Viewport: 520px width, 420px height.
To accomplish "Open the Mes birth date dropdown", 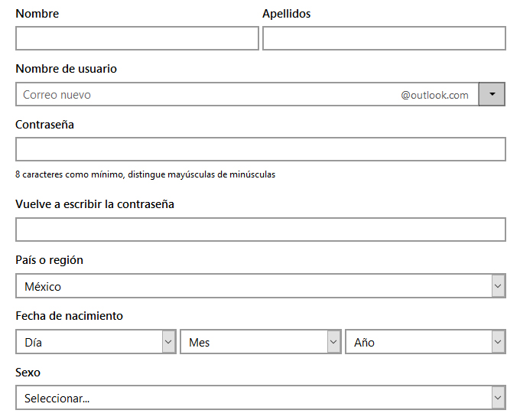I will pos(261,342).
